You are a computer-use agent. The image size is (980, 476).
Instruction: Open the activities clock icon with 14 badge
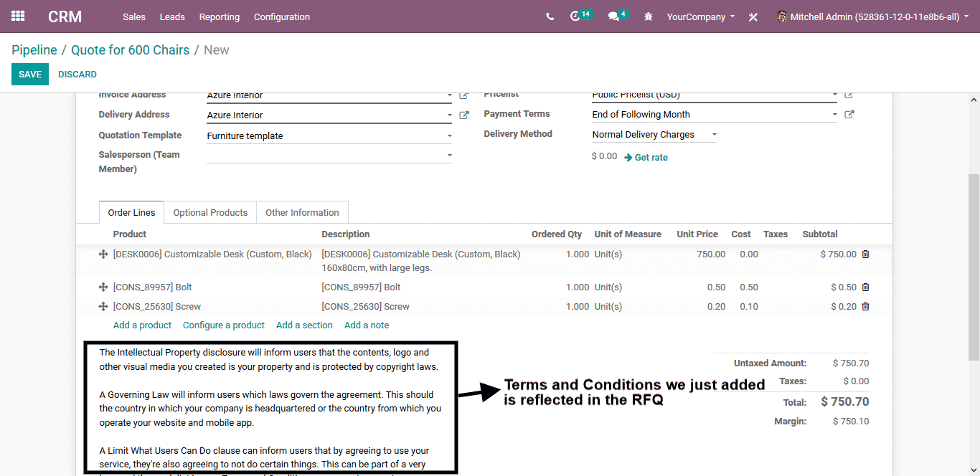[575, 16]
